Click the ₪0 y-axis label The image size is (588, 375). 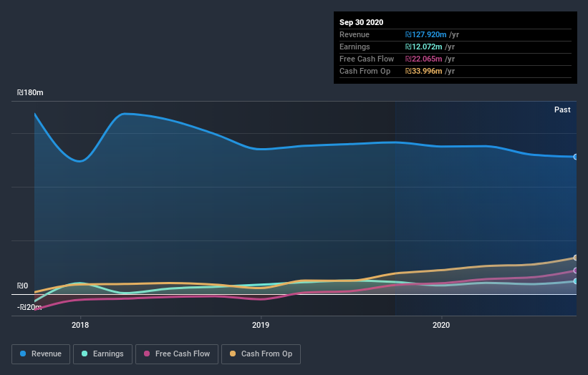pyautogui.click(x=22, y=286)
